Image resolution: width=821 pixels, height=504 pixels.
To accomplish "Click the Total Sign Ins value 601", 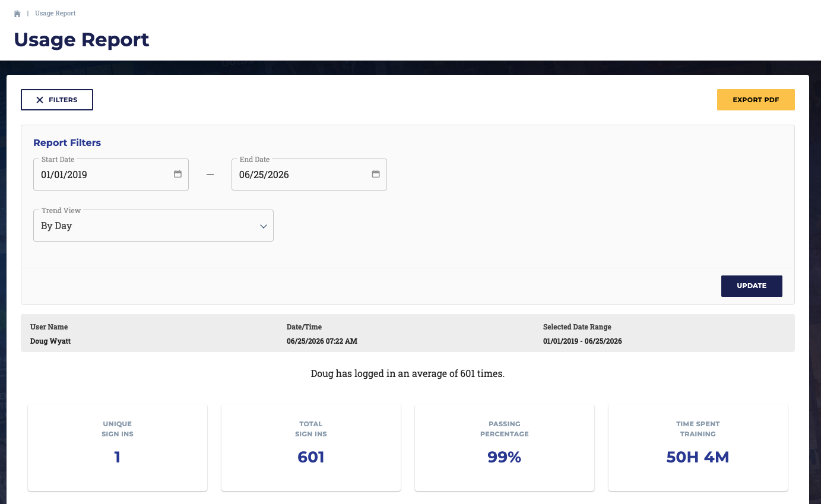I will pyautogui.click(x=311, y=457).
